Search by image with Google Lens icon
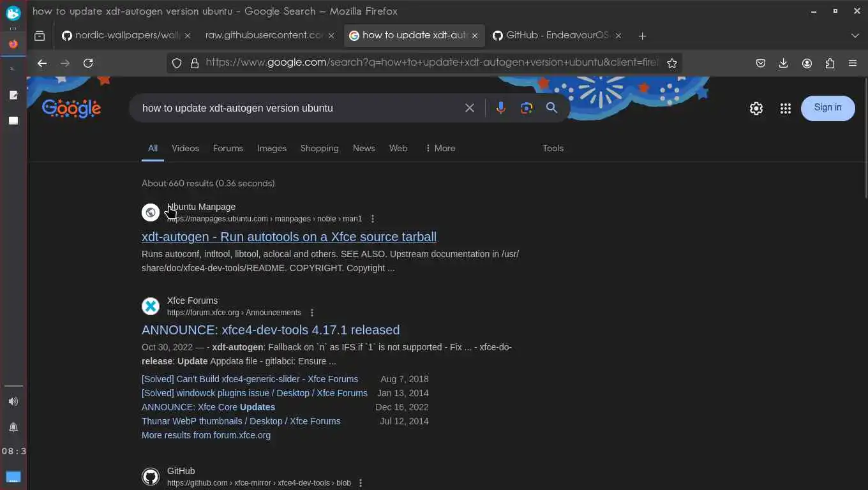The width and height of the screenshot is (868, 490). click(x=527, y=108)
